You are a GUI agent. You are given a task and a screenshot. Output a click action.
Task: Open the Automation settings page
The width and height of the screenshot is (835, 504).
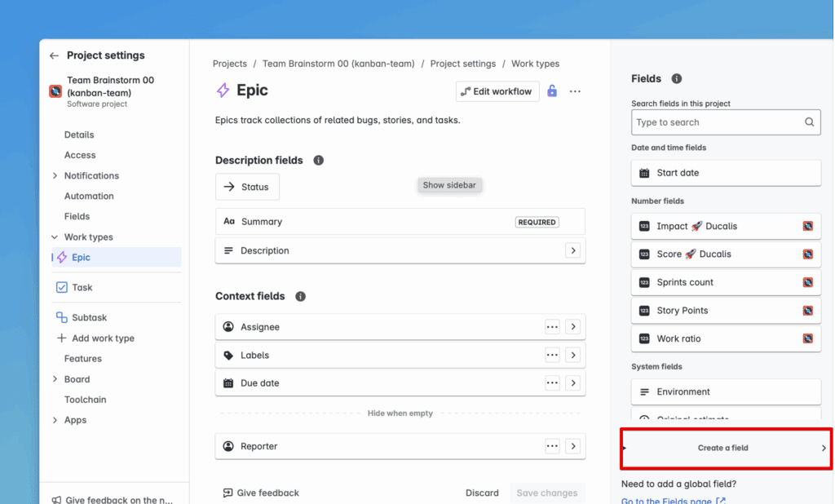coord(89,196)
